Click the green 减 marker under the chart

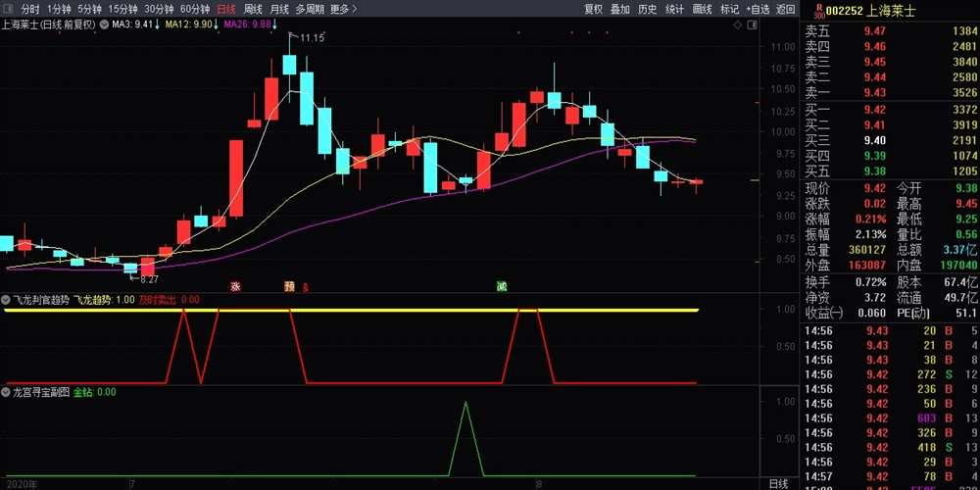tap(502, 286)
